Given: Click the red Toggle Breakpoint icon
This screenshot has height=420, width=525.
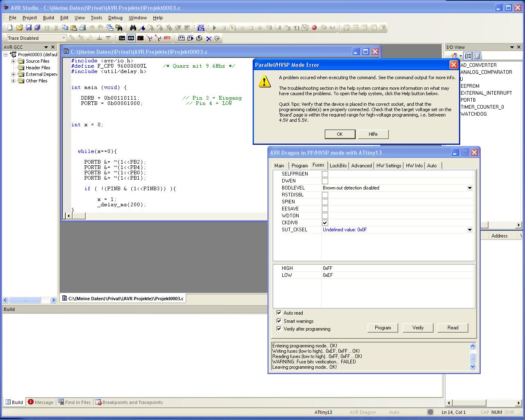Looking at the screenshot, I should (314, 27).
